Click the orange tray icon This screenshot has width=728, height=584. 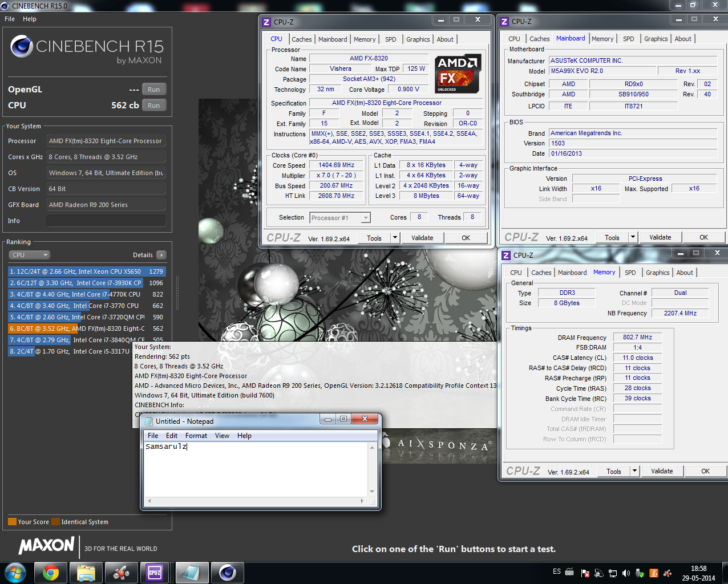(654, 573)
